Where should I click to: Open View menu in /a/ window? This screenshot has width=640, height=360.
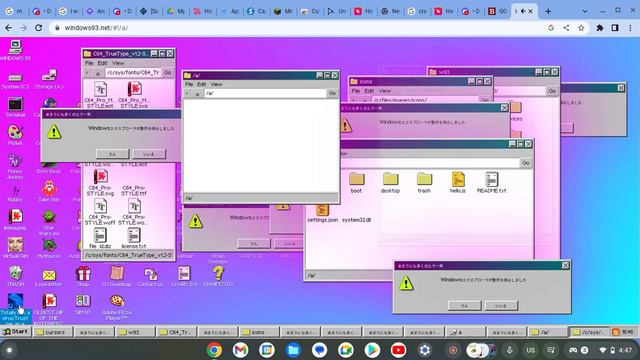216,84
